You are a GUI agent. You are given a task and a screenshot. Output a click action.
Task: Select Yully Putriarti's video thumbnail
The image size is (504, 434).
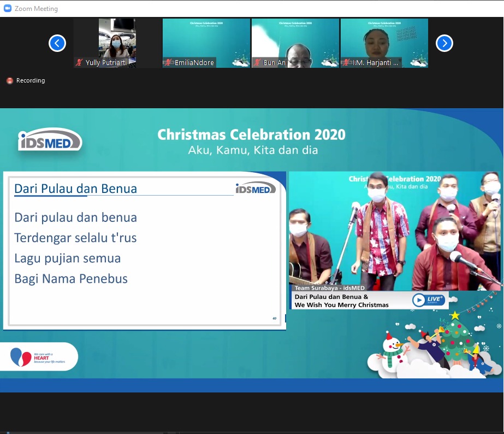(x=117, y=39)
